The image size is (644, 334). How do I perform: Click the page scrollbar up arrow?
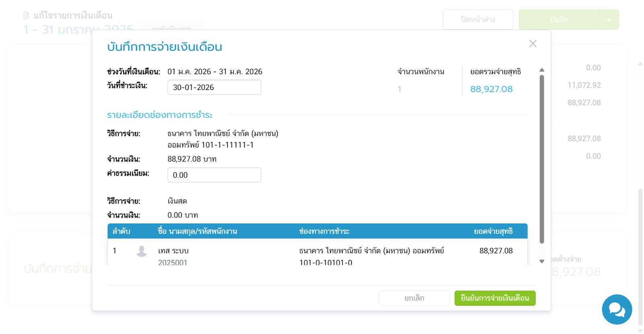640,64
